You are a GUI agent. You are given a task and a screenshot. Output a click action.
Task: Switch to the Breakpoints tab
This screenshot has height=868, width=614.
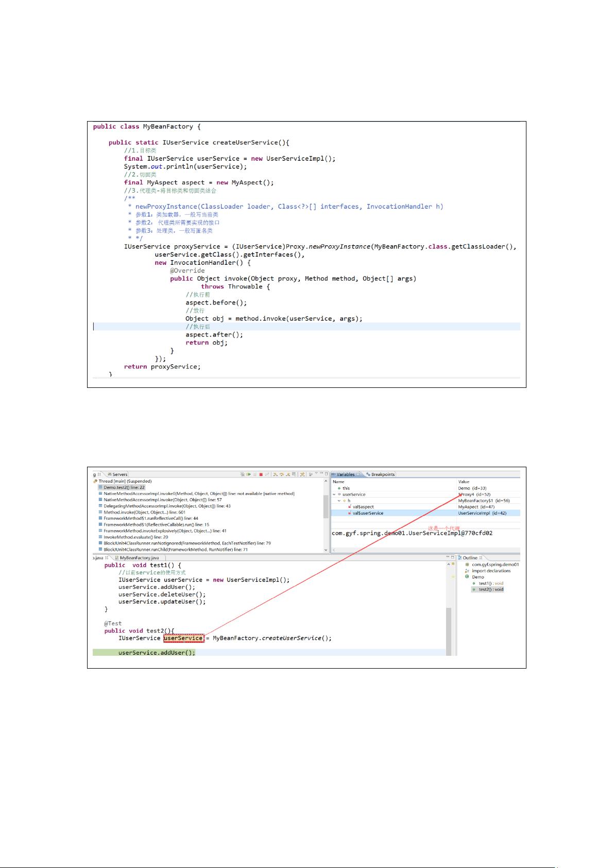point(380,474)
